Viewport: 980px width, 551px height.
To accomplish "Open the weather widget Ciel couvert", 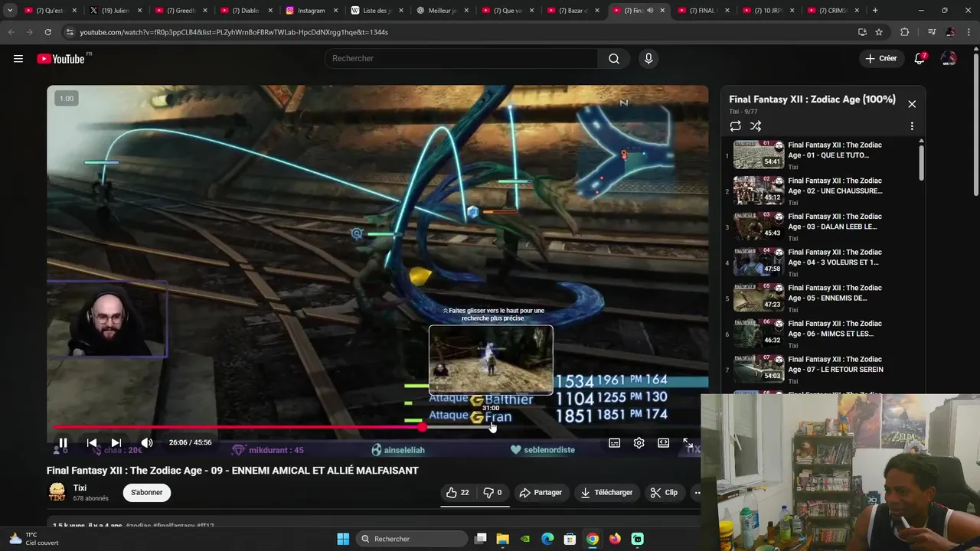I will click(x=33, y=539).
